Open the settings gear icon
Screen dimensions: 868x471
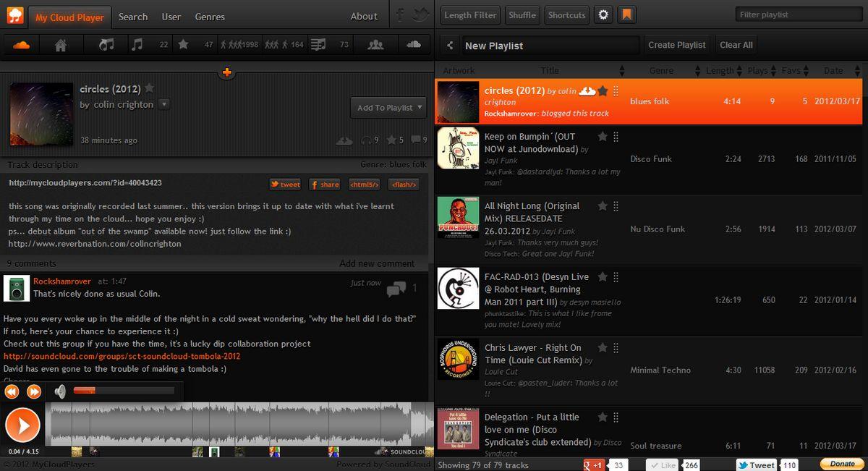click(x=604, y=14)
